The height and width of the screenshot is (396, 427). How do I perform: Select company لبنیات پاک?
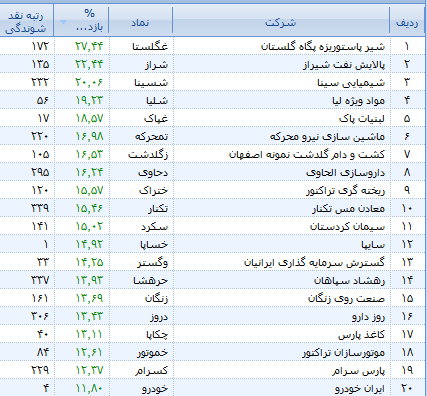[x=362, y=118]
